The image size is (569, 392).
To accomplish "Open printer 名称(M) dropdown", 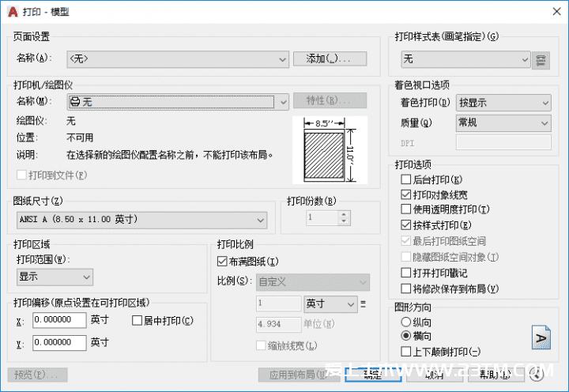I will tap(178, 102).
